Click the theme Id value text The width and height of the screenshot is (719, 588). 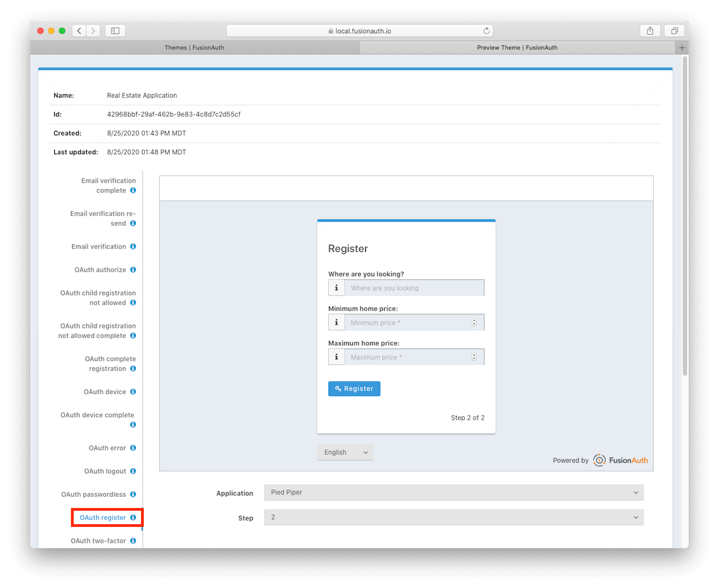[174, 114]
